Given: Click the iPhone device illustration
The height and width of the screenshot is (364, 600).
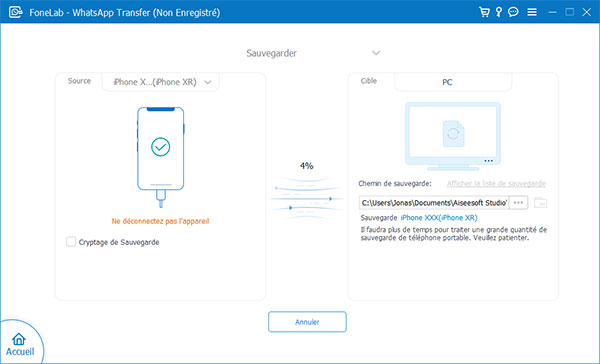Looking at the screenshot, I should (x=161, y=157).
